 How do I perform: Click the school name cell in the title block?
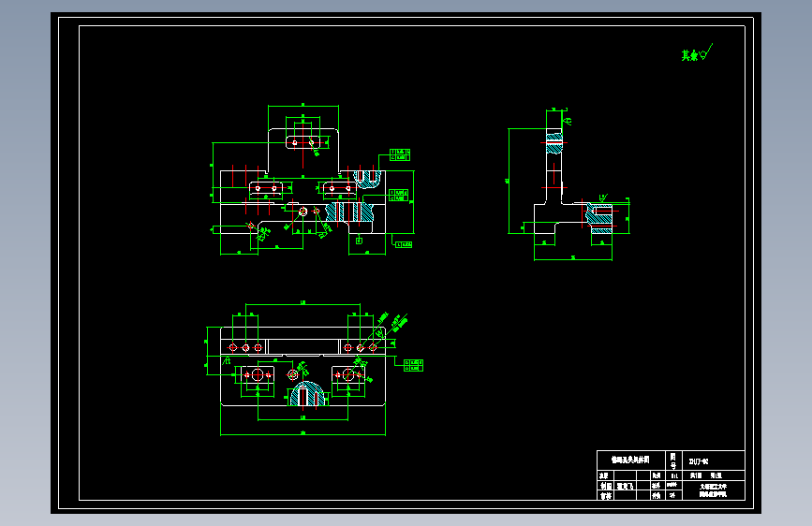pos(714,490)
